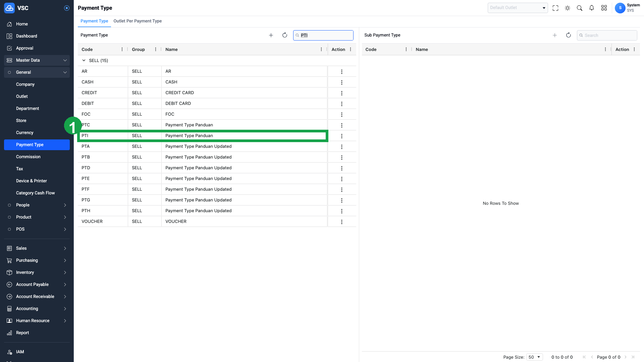Open Device & Printer menu item

37,181
